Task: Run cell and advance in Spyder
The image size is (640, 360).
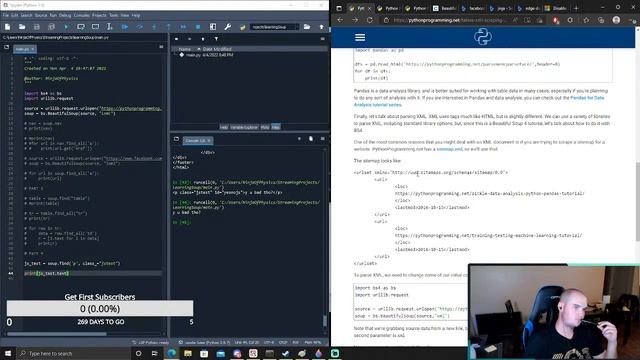Action: [96, 27]
